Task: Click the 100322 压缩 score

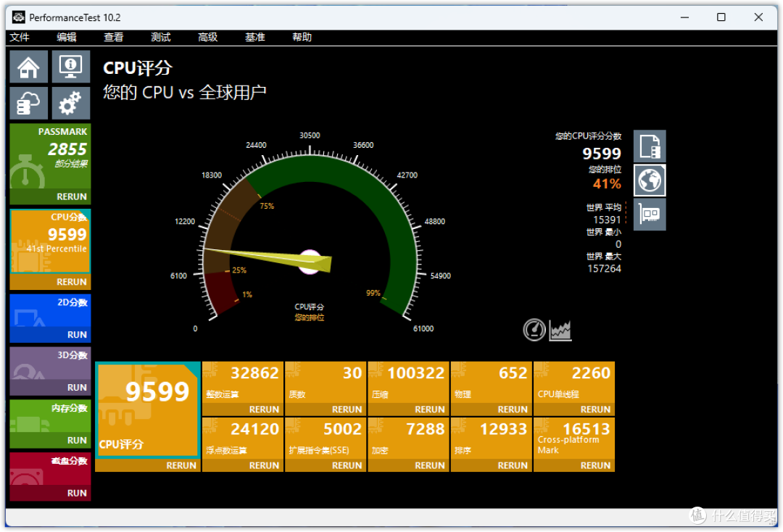Action: (x=416, y=373)
